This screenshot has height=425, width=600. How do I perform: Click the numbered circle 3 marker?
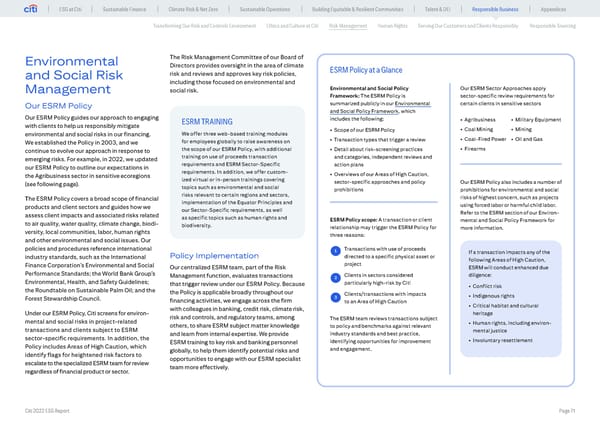[x=334, y=295]
